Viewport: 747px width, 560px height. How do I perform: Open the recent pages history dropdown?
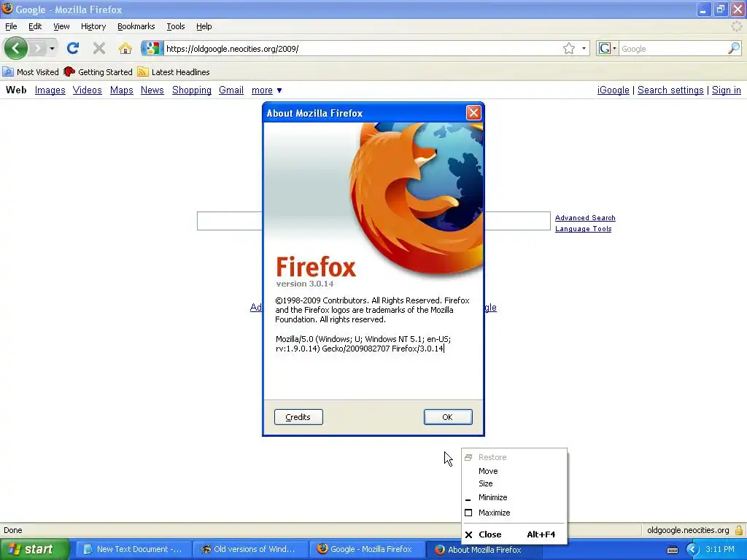click(x=52, y=49)
